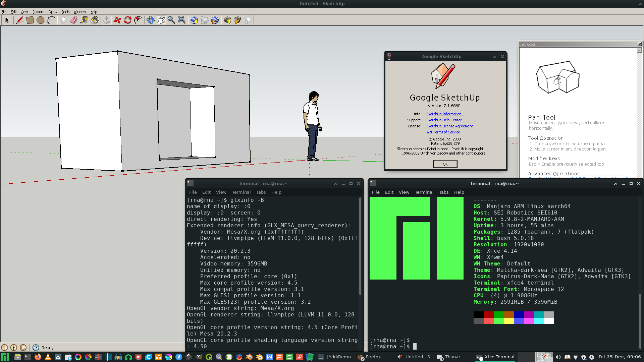Select the Orbit camera tool
This screenshot has height=362, width=644.
coord(150,20)
